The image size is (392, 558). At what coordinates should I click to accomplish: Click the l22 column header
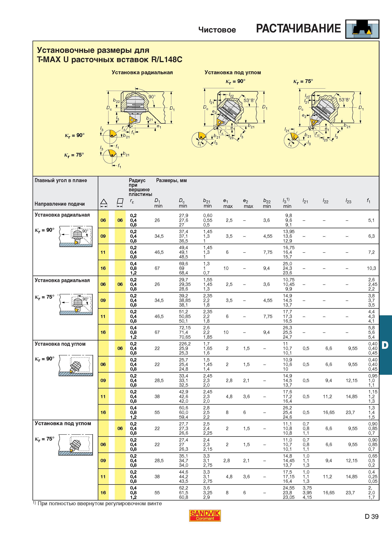pyautogui.click(x=325, y=201)
